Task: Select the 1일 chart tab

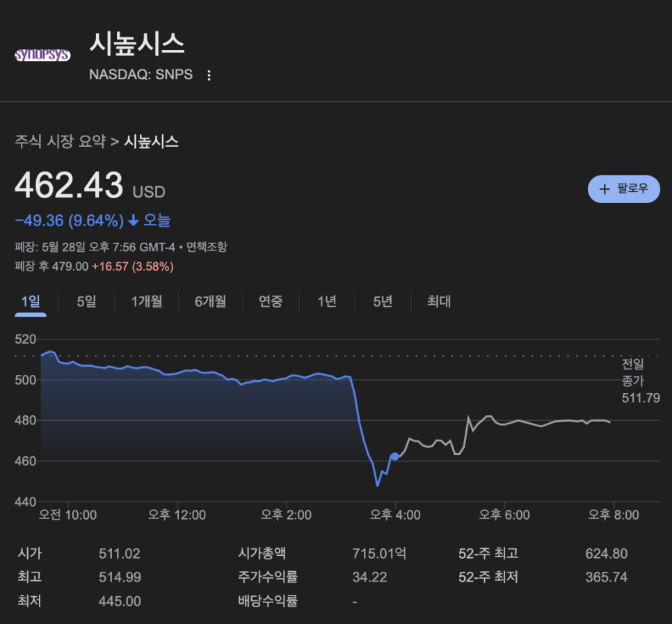Action: click(31, 301)
